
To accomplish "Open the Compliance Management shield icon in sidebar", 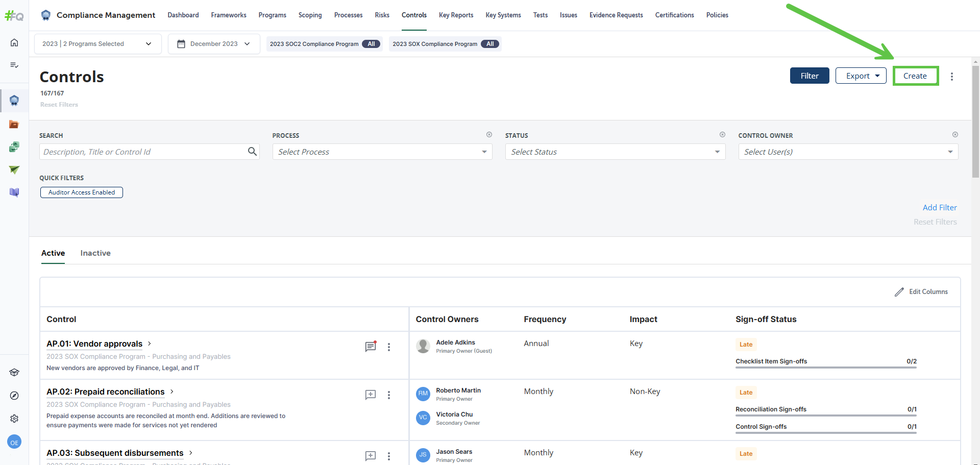I will coord(14,101).
